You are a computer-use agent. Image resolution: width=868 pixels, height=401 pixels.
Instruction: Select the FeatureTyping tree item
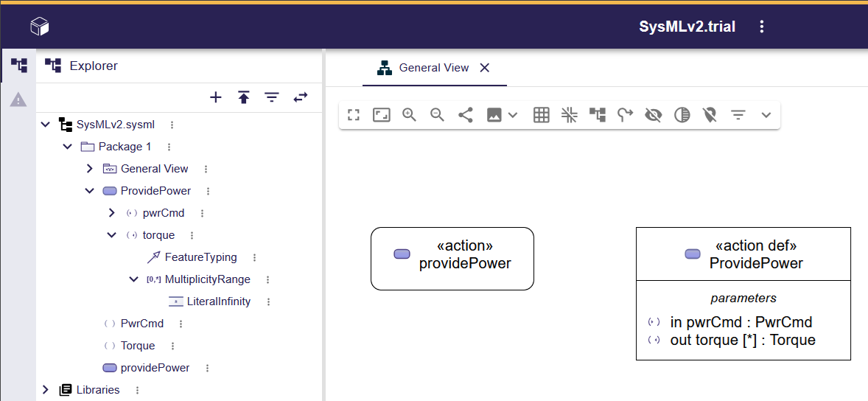click(x=200, y=257)
